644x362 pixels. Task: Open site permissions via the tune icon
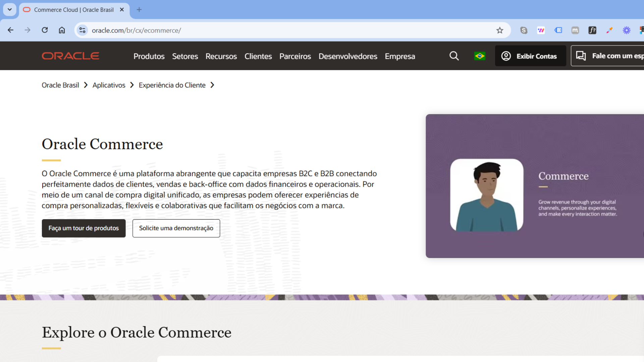pyautogui.click(x=82, y=30)
